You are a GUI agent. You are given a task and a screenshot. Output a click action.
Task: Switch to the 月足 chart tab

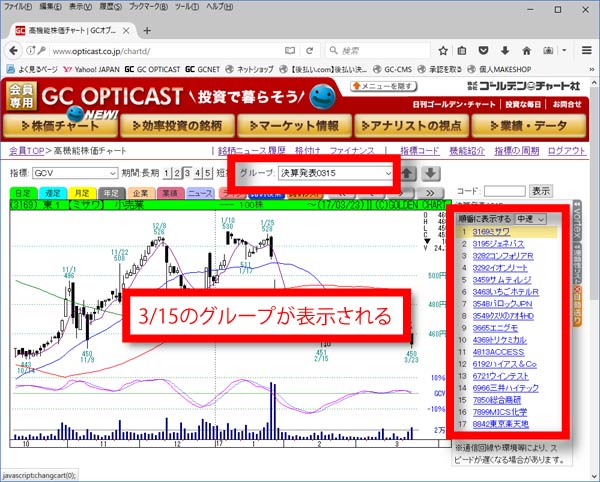click(82, 193)
